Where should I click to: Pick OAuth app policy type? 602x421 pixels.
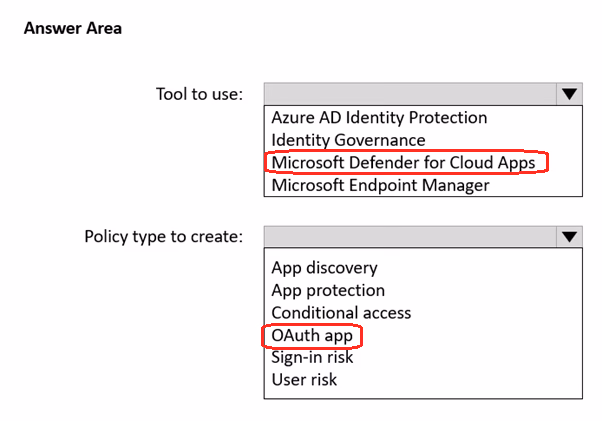click(312, 335)
